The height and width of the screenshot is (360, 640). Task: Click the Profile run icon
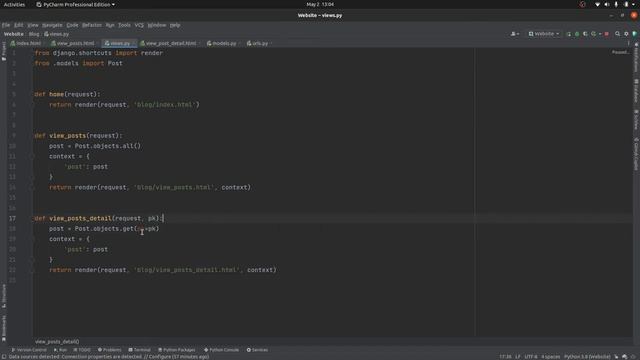594,34
